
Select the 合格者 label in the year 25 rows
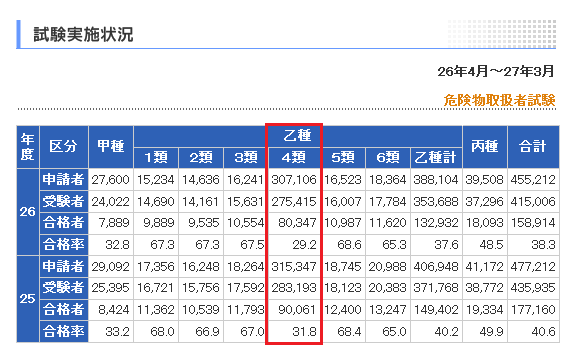[x=64, y=310]
